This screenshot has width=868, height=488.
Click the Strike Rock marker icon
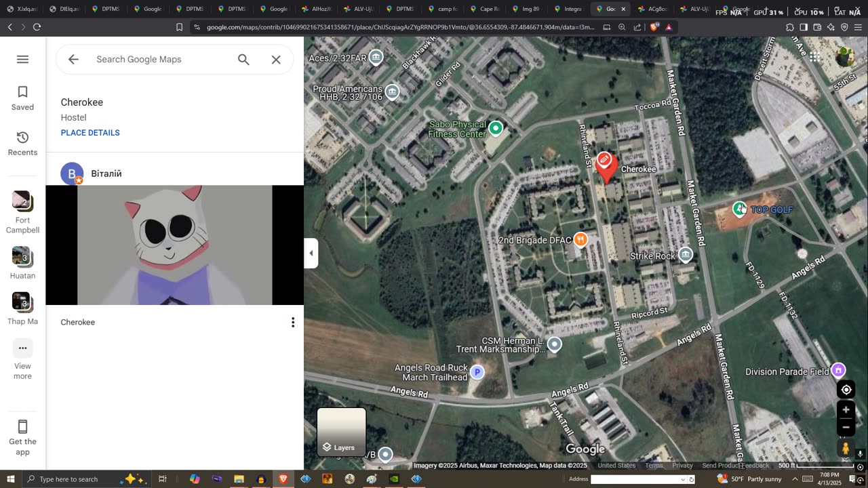686,256
